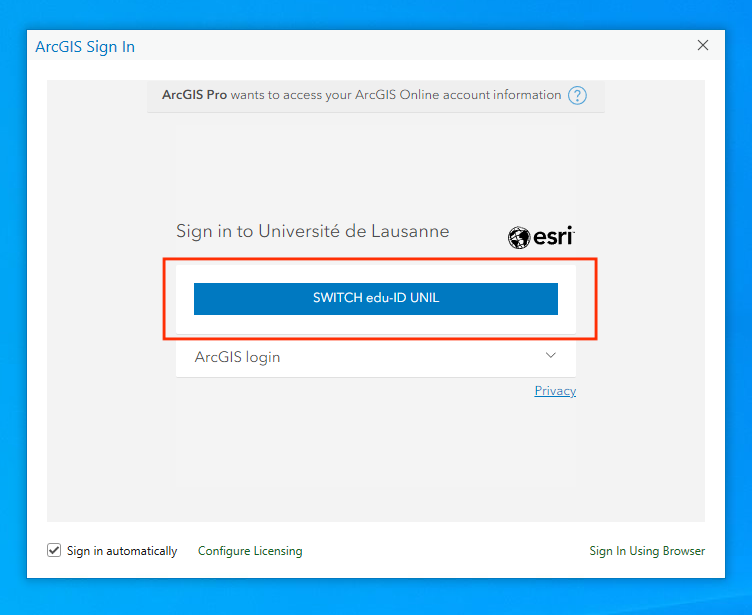The width and height of the screenshot is (752, 615).
Task: Click the blue desktop background
Action: pyautogui.click(x=738, y=300)
